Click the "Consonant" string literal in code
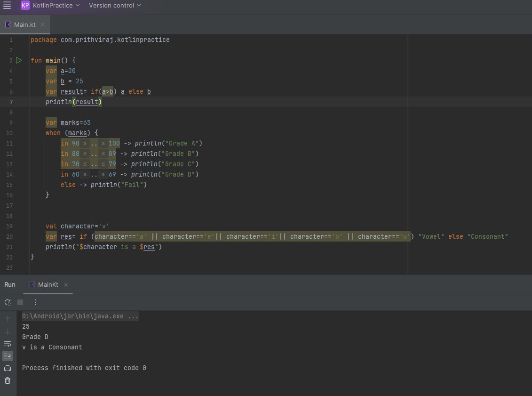Image resolution: width=532 pixels, height=396 pixels. click(488, 236)
